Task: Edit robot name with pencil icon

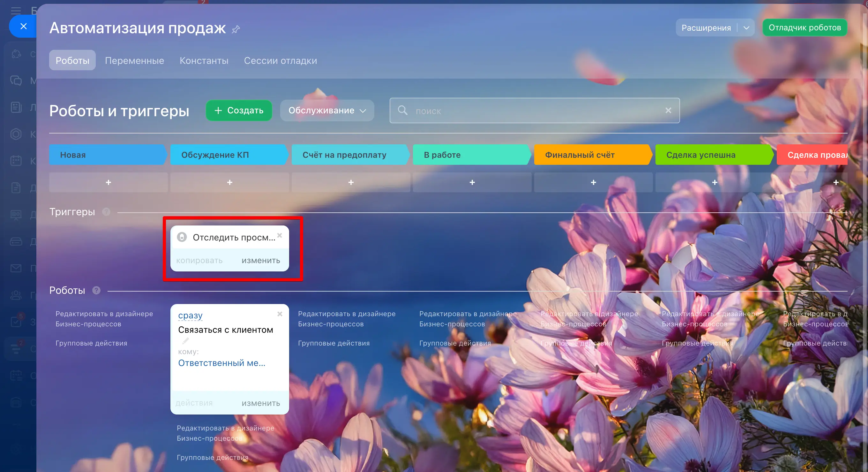Action: tap(186, 341)
